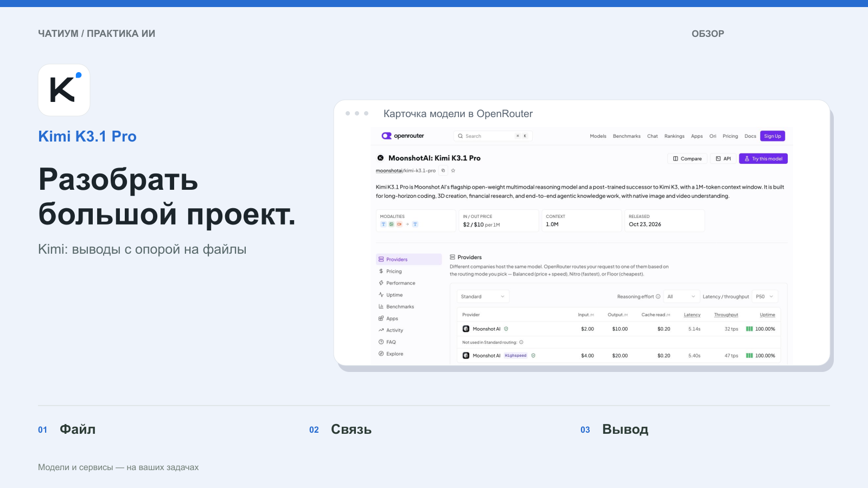Open Models in the top navigation

point(598,136)
